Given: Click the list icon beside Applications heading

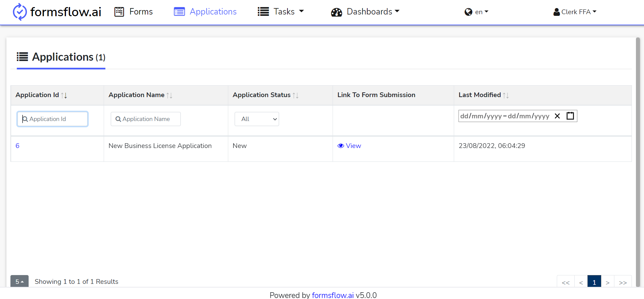Looking at the screenshot, I should (23, 57).
